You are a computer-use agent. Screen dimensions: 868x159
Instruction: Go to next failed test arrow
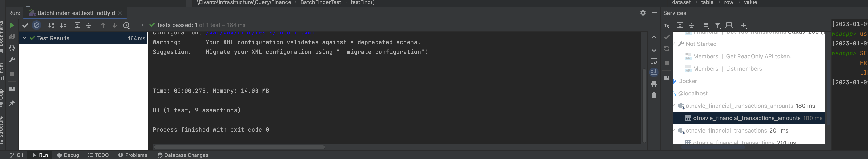pos(115,25)
